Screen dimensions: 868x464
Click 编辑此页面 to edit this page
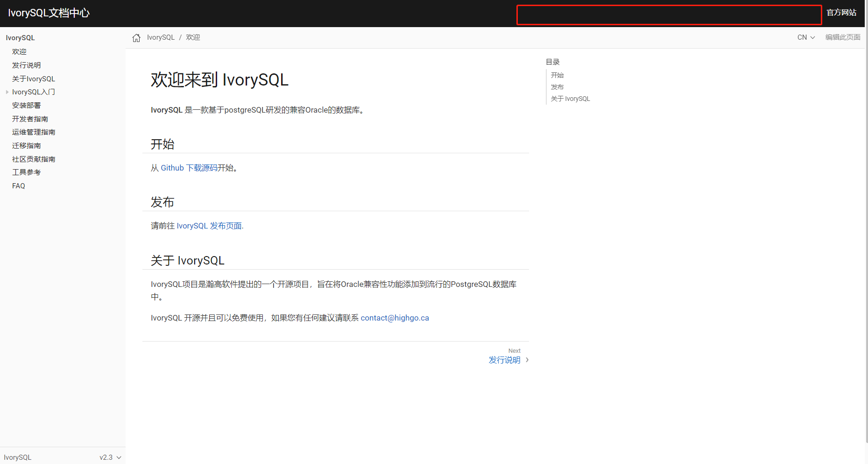click(x=842, y=37)
